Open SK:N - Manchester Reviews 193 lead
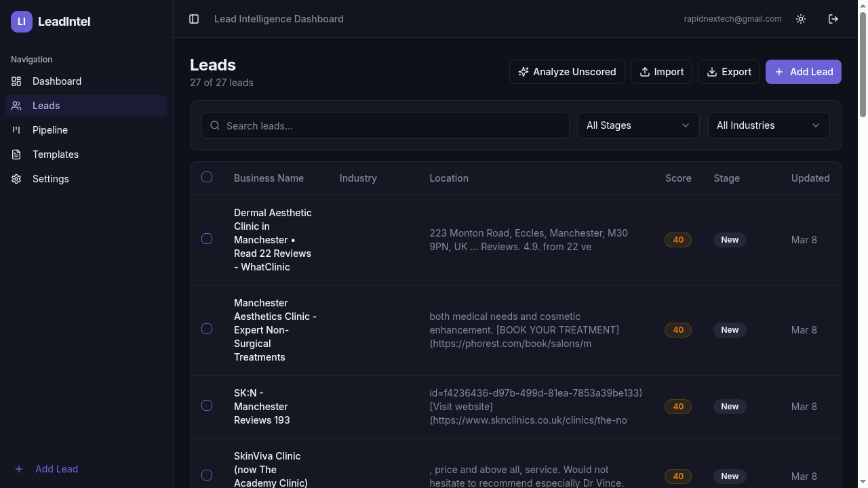The image size is (868, 488). point(262,407)
